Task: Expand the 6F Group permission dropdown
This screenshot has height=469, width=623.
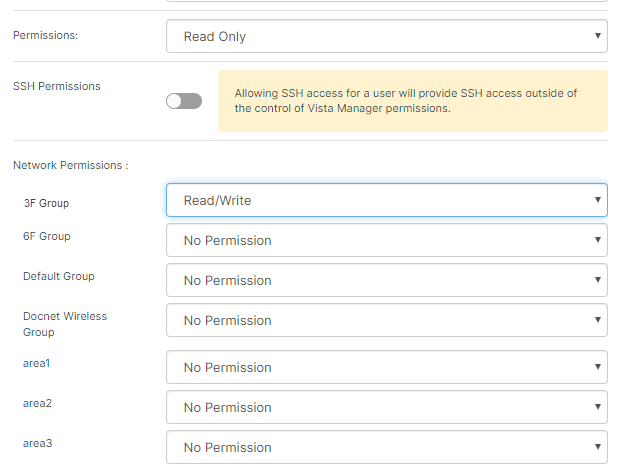Action: point(386,240)
